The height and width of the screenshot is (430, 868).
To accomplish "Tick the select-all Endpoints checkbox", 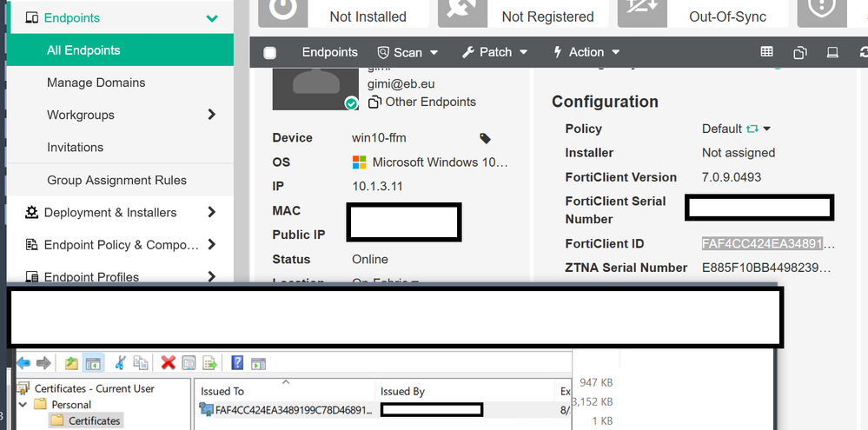I will coord(269,53).
